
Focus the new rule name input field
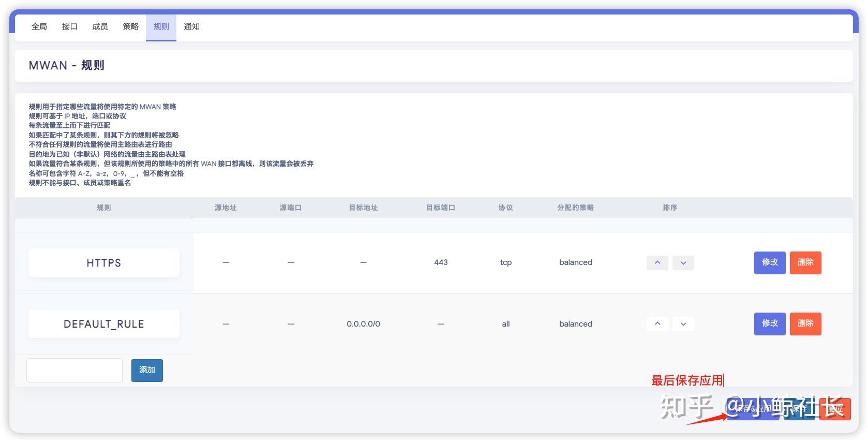(x=74, y=371)
